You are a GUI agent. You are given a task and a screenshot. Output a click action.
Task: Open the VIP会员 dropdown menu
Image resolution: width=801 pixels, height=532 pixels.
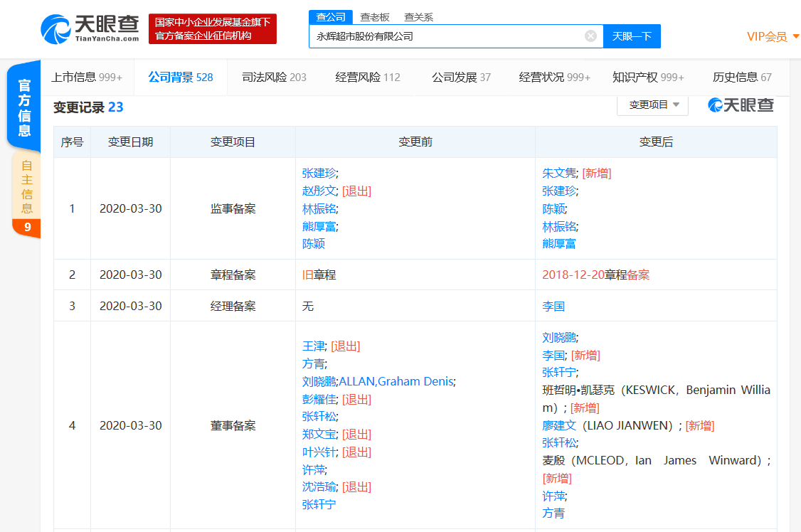773,36
